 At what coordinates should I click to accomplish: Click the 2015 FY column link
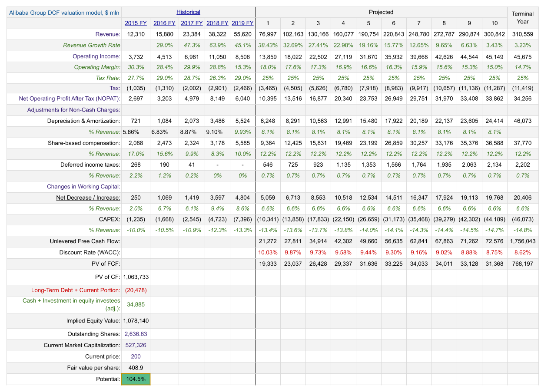(136, 23)
